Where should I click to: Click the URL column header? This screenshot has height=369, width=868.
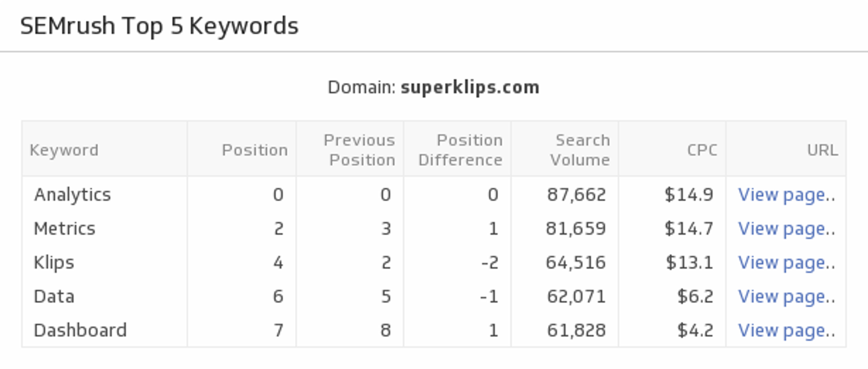[x=822, y=150]
